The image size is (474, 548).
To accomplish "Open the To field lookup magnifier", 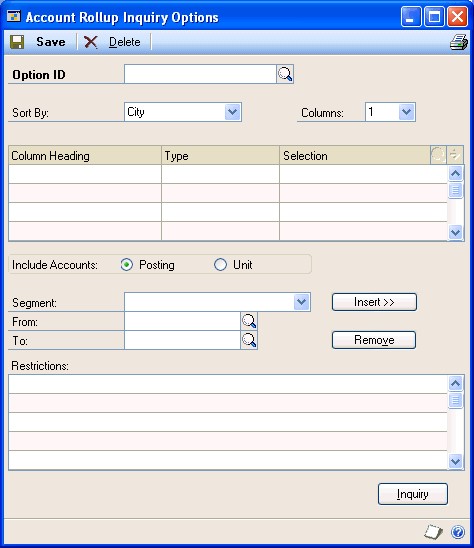I will pyautogui.click(x=249, y=340).
